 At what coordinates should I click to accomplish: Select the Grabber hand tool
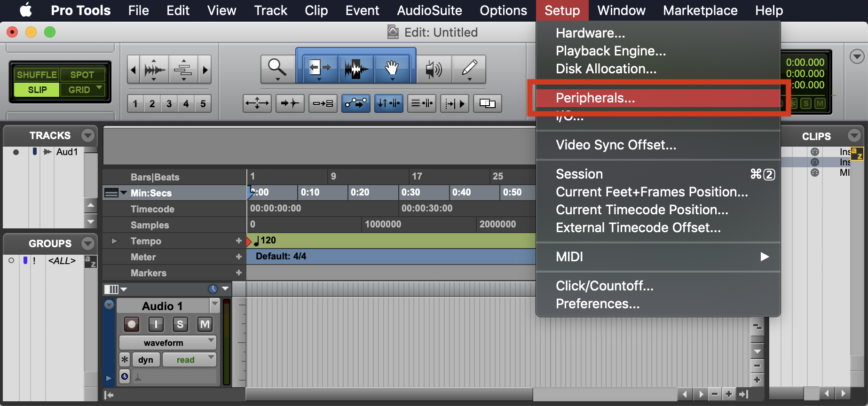pyautogui.click(x=392, y=69)
